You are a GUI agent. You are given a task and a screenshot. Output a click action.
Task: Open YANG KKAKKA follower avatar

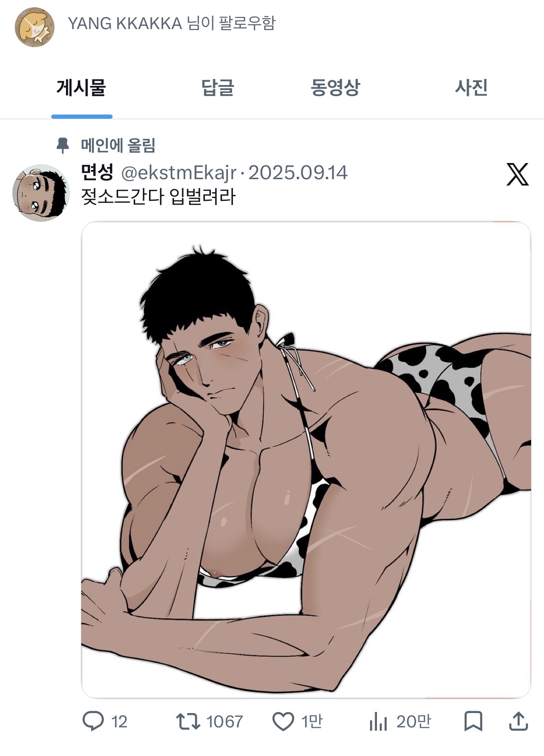(x=35, y=27)
